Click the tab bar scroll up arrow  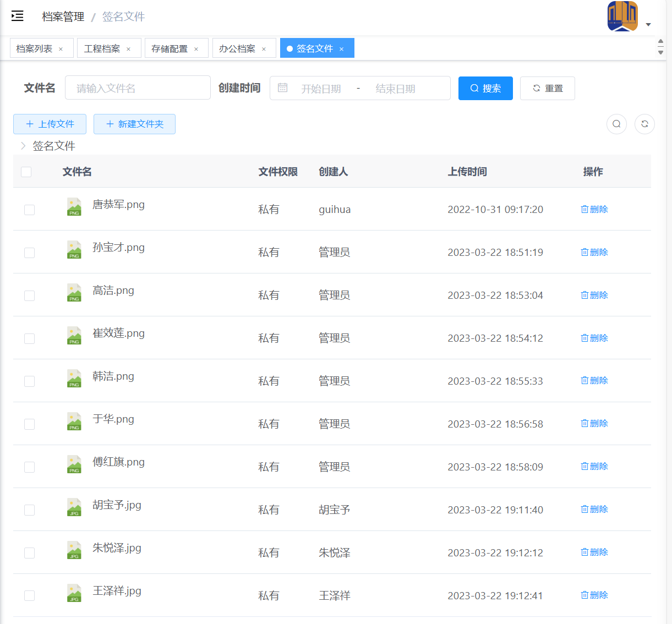pos(660,42)
